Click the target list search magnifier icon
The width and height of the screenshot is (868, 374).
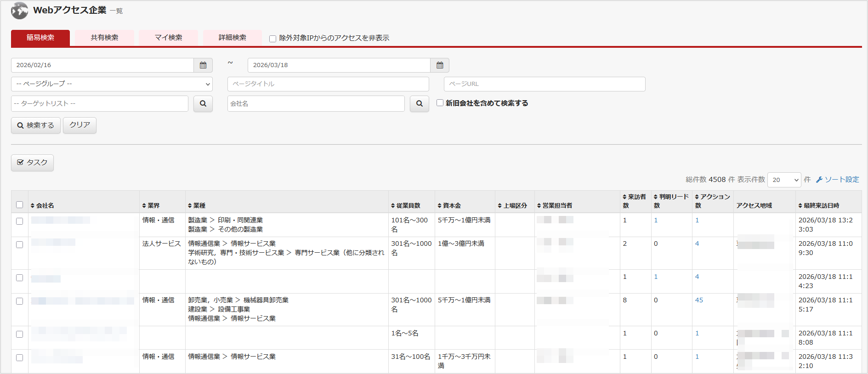click(203, 104)
